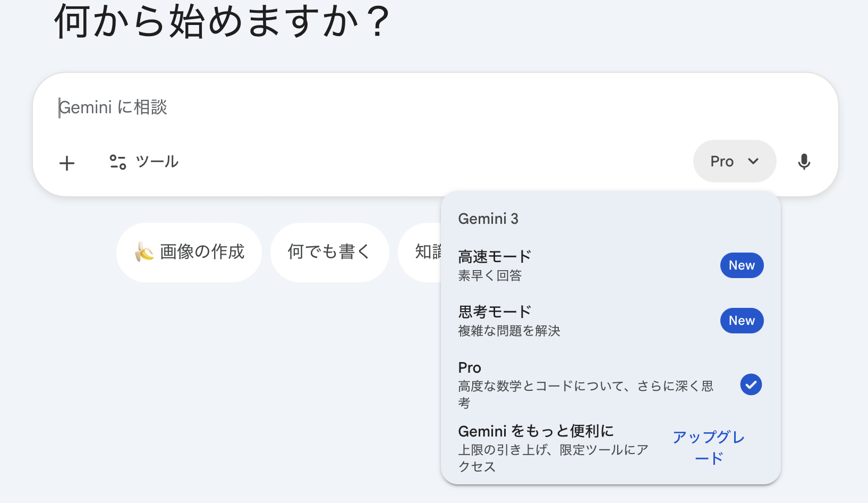Click the Gemini 3 menu header
Screen dimensions: 868x503
tap(488, 219)
